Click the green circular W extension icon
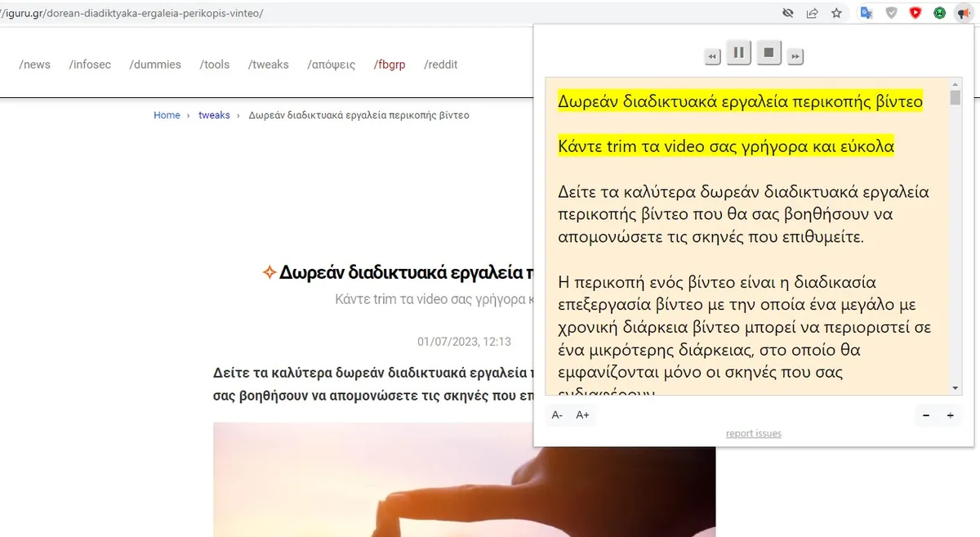This screenshot has height=537, width=980. (x=940, y=13)
